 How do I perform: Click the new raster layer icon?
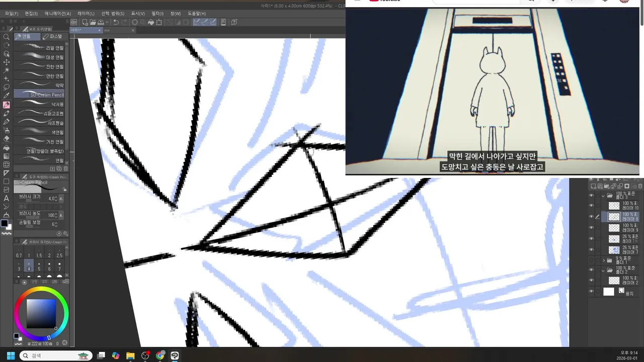(593, 186)
